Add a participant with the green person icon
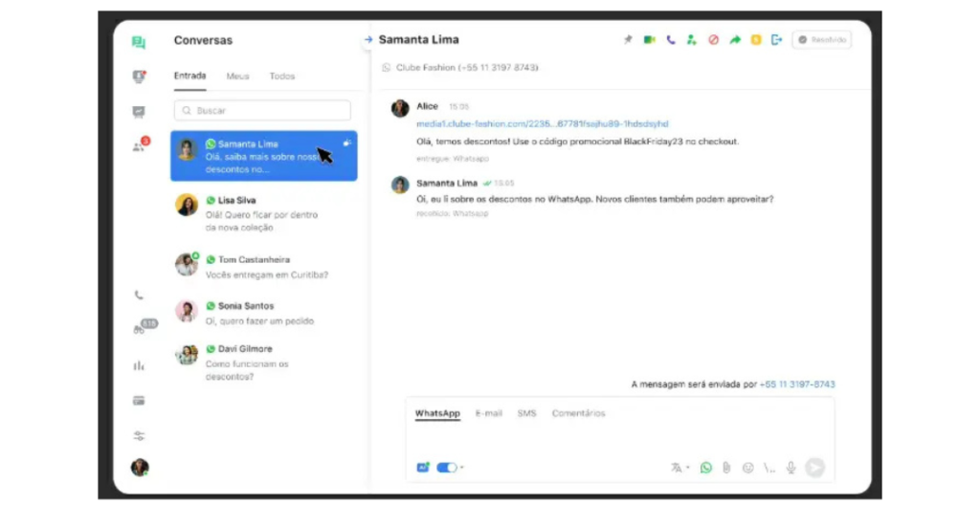The height and width of the screenshot is (526, 980). 692,40
